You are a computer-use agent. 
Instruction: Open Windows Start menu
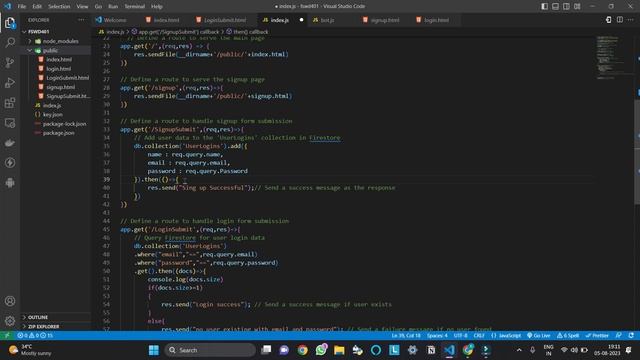[154, 350]
